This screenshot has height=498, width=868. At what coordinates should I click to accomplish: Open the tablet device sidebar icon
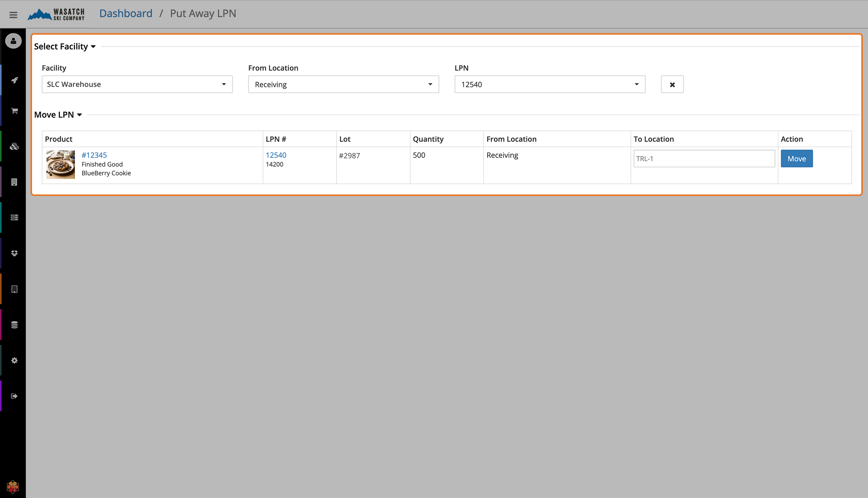(14, 289)
